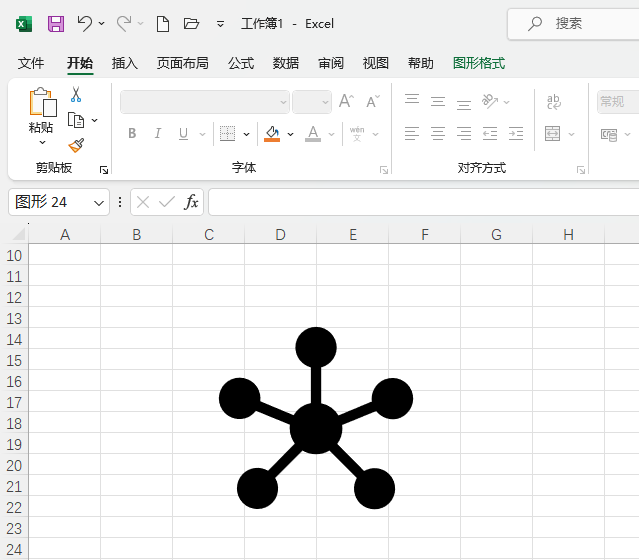Click the formula bar input
639x560 pixels.
point(423,202)
